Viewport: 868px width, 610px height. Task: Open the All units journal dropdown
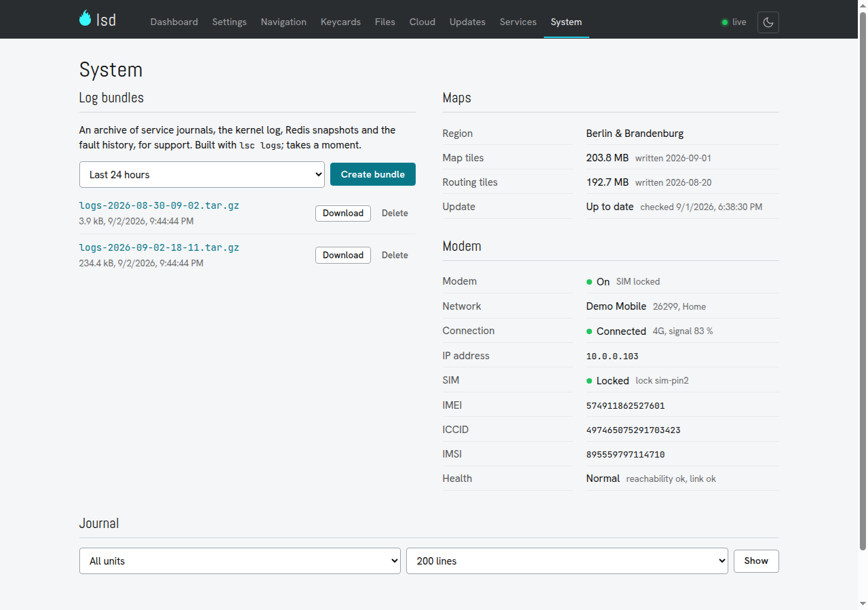coord(240,561)
